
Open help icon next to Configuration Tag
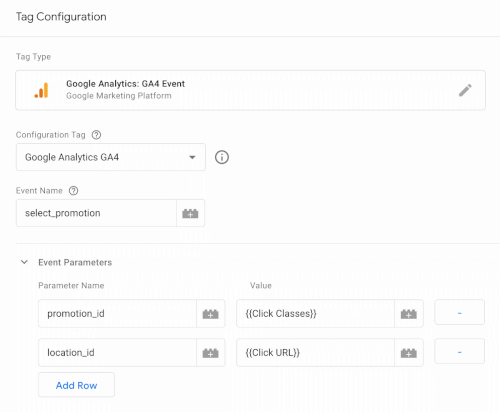(x=96, y=135)
